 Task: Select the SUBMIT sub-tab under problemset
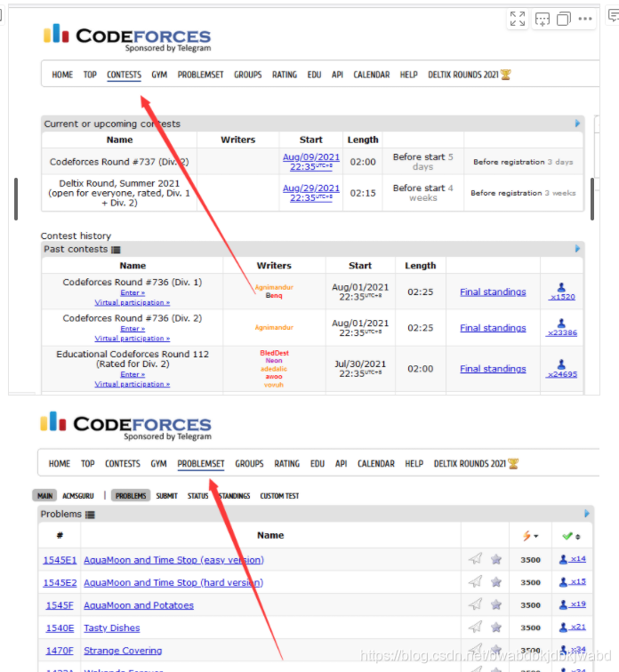pyautogui.click(x=166, y=496)
